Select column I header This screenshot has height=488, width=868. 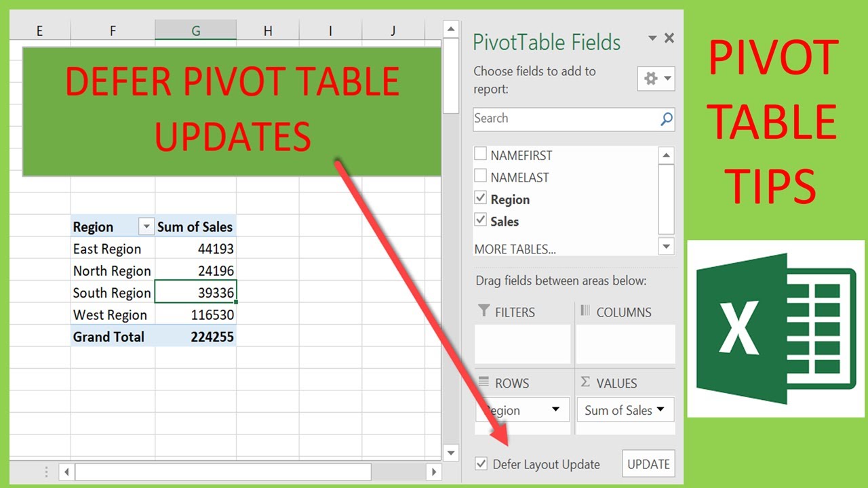tap(330, 30)
